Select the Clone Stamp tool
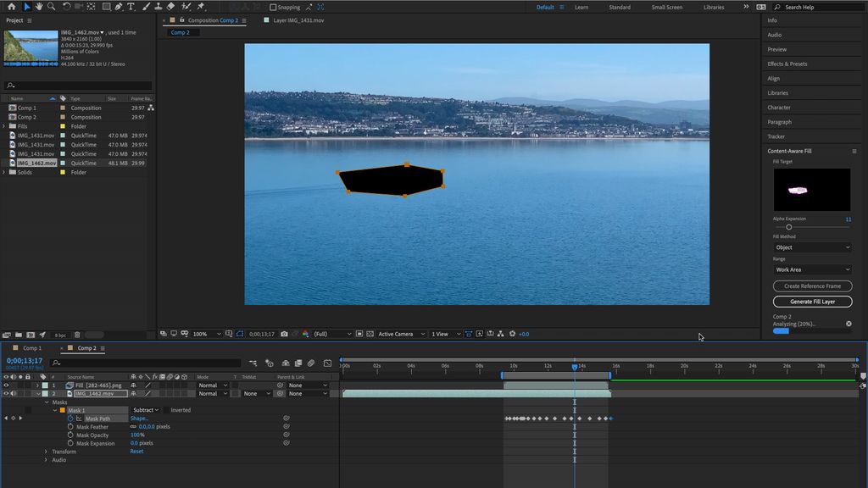868x488 pixels. [156, 7]
